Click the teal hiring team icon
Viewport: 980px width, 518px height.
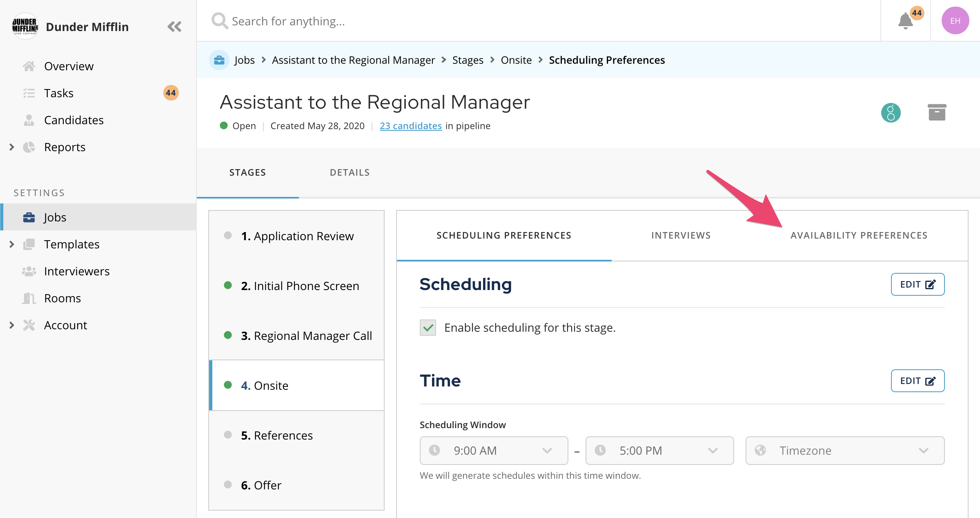(891, 113)
